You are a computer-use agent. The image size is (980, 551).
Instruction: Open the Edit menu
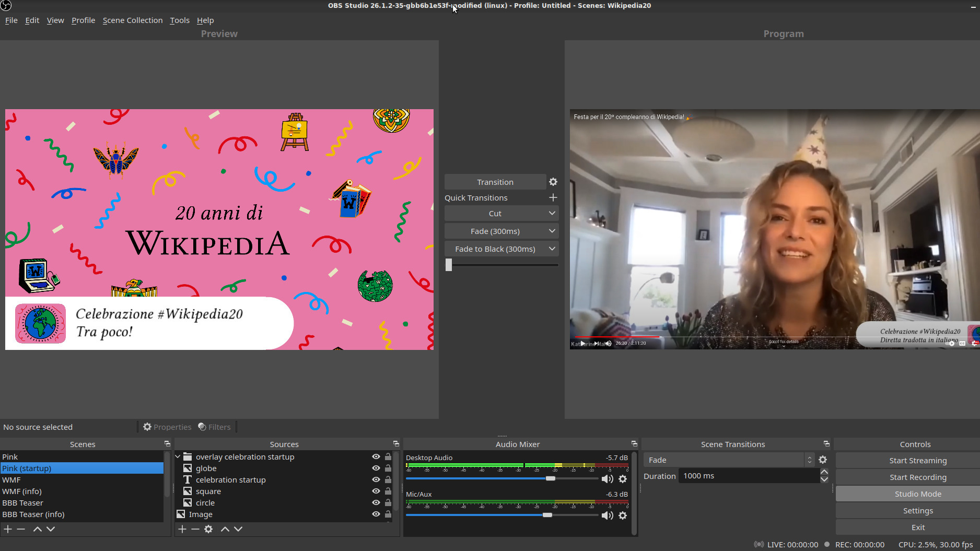[x=32, y=20]
